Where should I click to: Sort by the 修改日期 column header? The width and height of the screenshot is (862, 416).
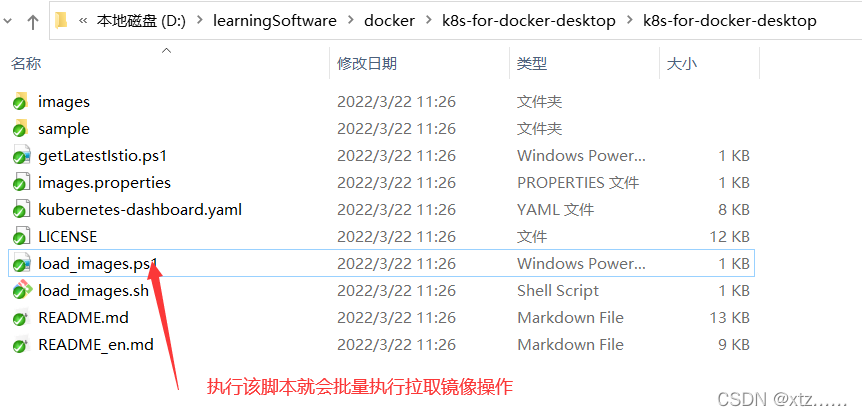367,64
